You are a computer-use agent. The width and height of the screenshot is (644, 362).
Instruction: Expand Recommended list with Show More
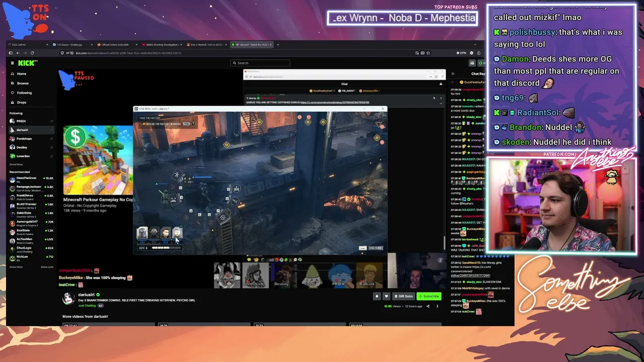pos(16,267)
